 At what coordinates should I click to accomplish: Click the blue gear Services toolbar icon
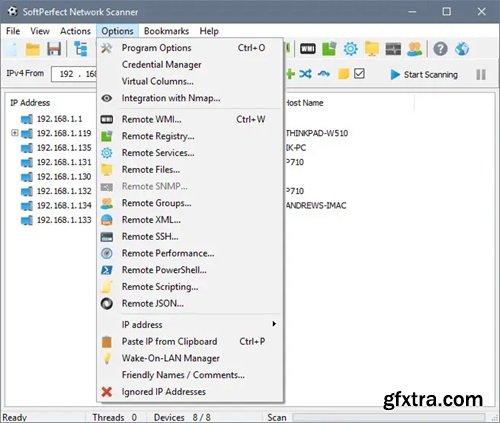tap(350, 49)
